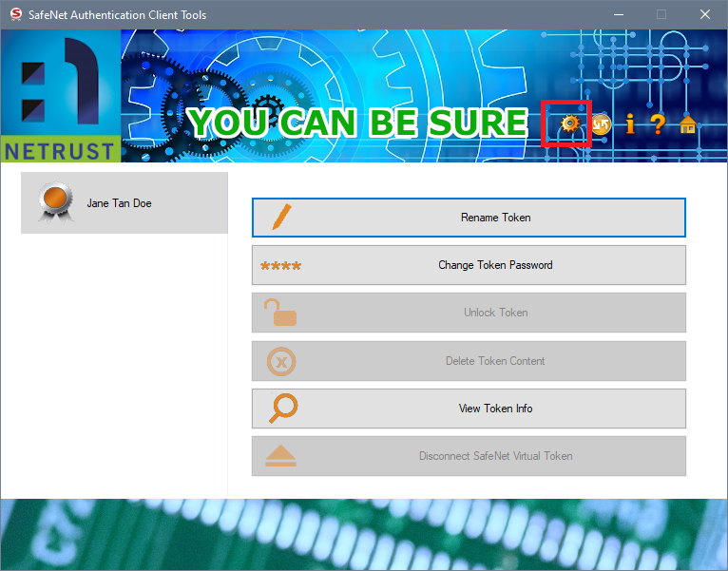The height and width of the screenshot is (571, 728).
Task: Minimize the SafeNet window
Action: (619, 14)
